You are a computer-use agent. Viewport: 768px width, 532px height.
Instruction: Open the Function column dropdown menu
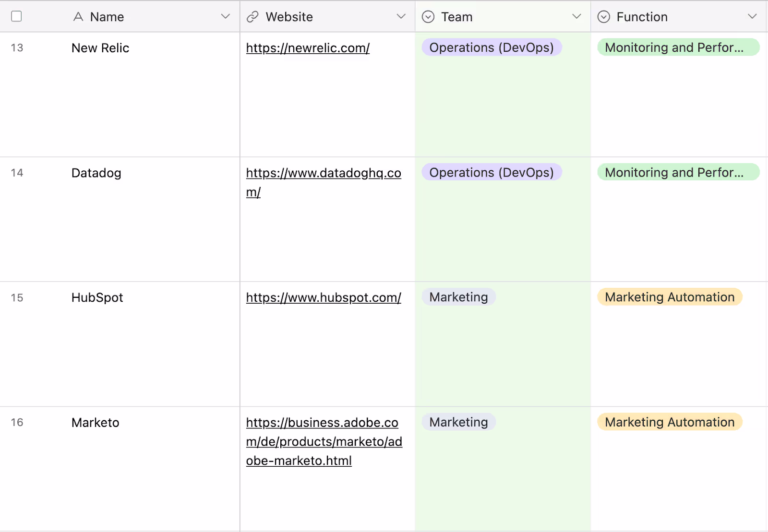pyautogui.click(x=752, y=16)
